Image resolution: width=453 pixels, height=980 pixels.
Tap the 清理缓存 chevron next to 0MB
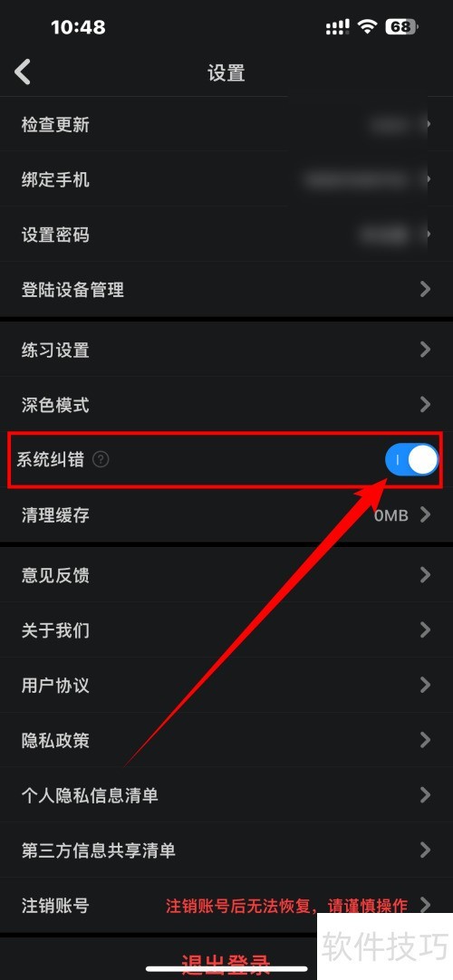tap(426, 514)
